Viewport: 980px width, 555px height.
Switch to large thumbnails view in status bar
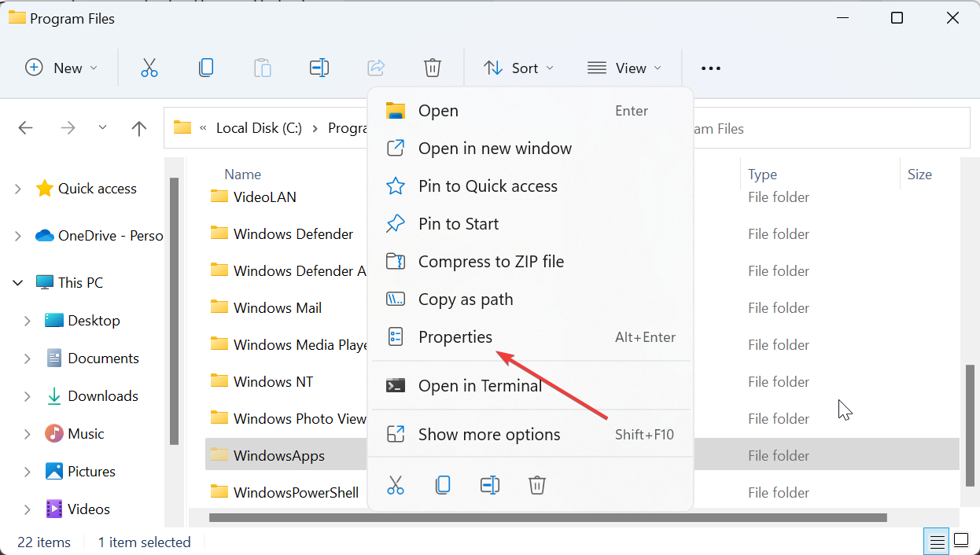coord(961,541)
